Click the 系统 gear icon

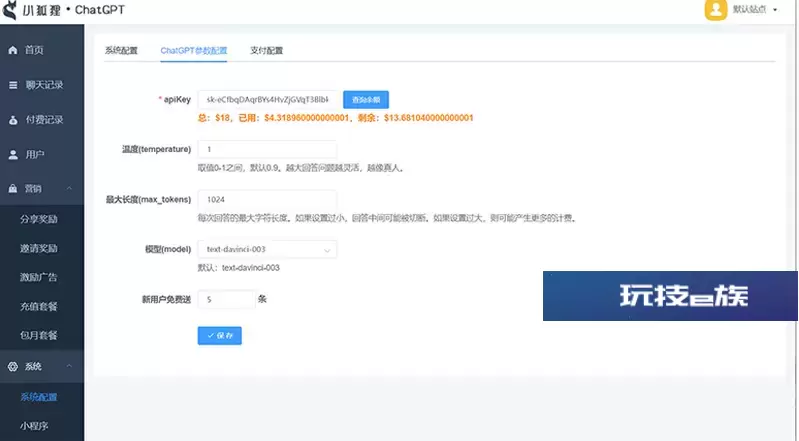(13, 367)
